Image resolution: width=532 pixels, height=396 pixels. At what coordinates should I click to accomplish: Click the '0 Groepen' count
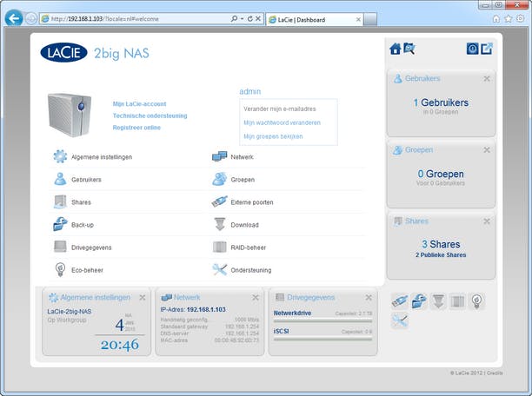441,174
